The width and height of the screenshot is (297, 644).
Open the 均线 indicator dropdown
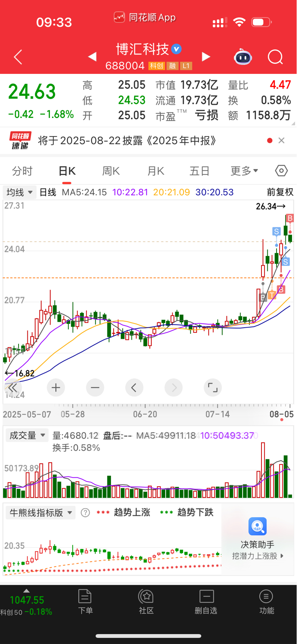pos(20,192)
